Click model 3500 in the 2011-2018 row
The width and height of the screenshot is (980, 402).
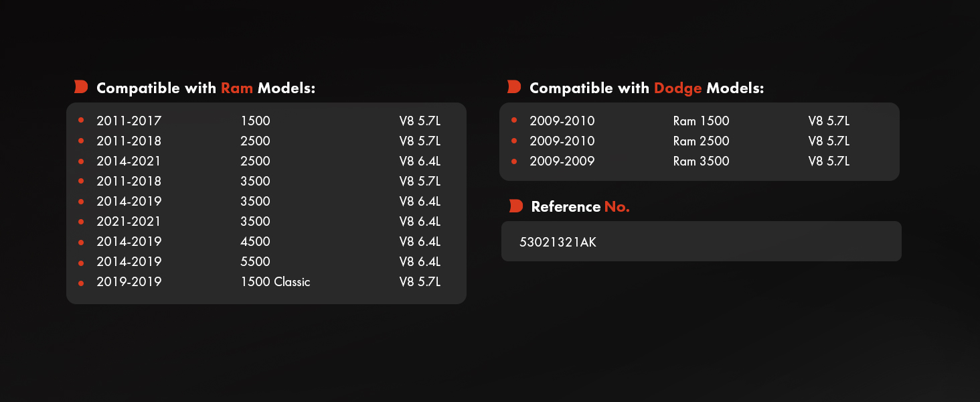pos(256,182)
